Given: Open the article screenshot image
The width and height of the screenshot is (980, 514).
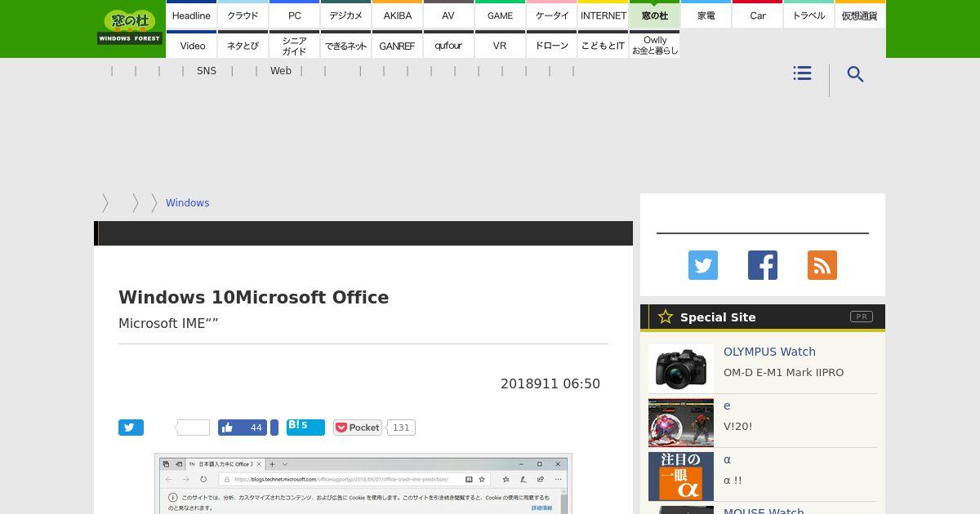Looking at the screenshot, I should pos(363,484).
